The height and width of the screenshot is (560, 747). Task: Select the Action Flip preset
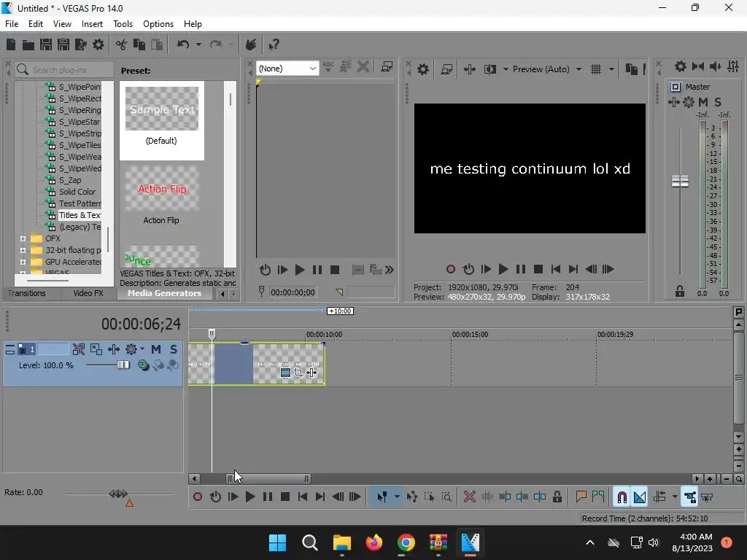pyautogui.click(x=161, y=195)
